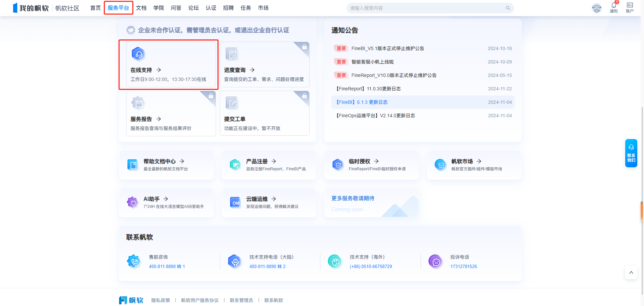Select the 服务平台 nav tab
The width and height of the screenshot is (644, 306).
click(x=118, y=8)
